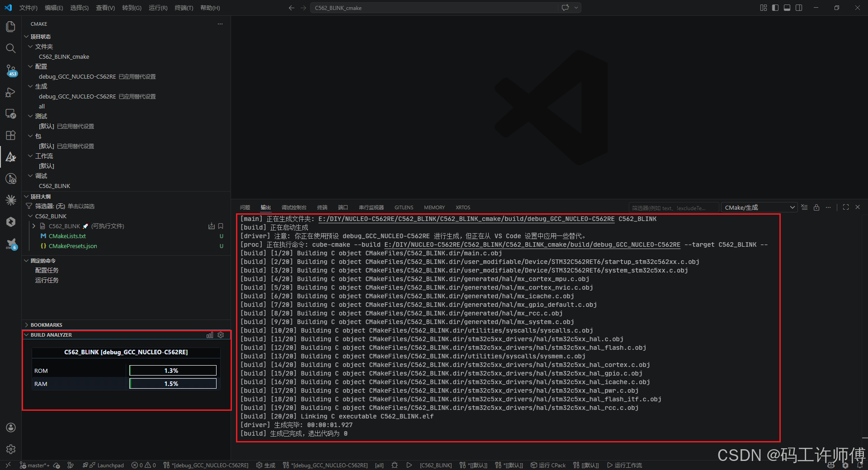Close the bottom output panel
The width and height of the screenshot is (868, 470).
coord(858,207)
